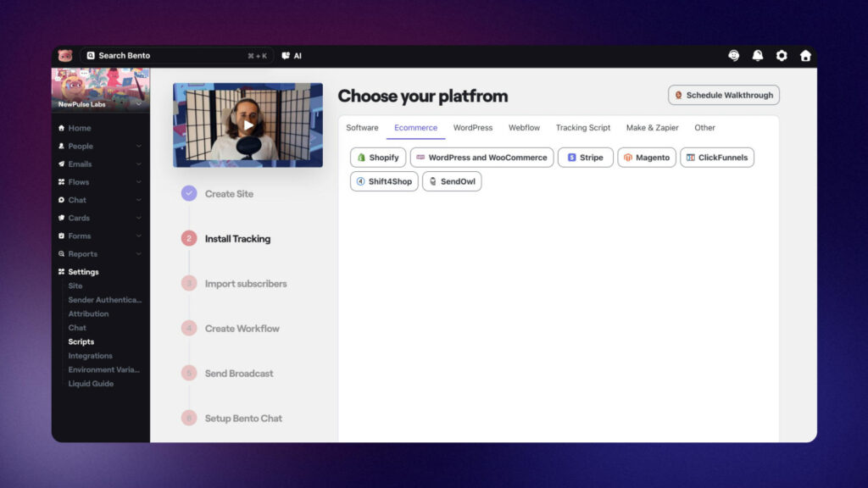Viewport: 868px width, 488px height.
Task: Open the support headset icon
Action: 732,55
